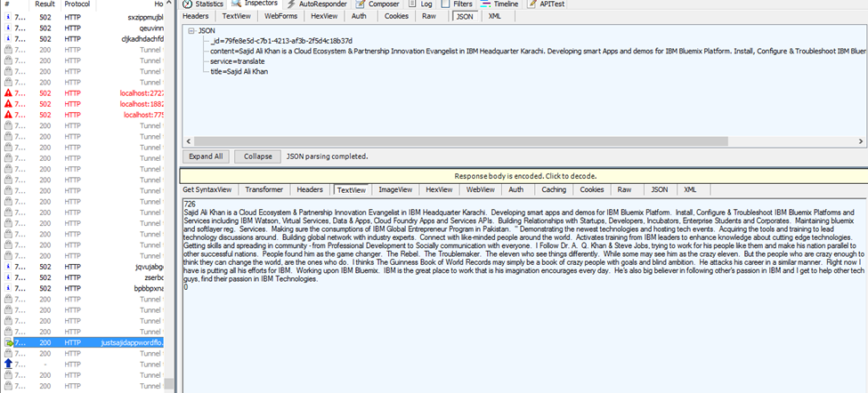Select the localhost:775 warning session icon
Viewport: 868px width, 393px height.
pos(8,115)
